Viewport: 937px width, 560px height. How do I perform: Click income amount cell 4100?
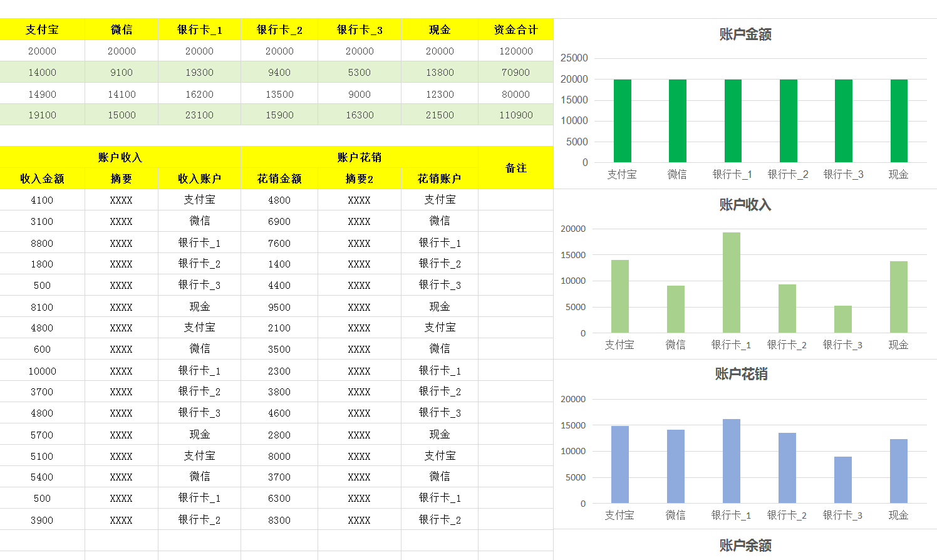pos(42,200)
